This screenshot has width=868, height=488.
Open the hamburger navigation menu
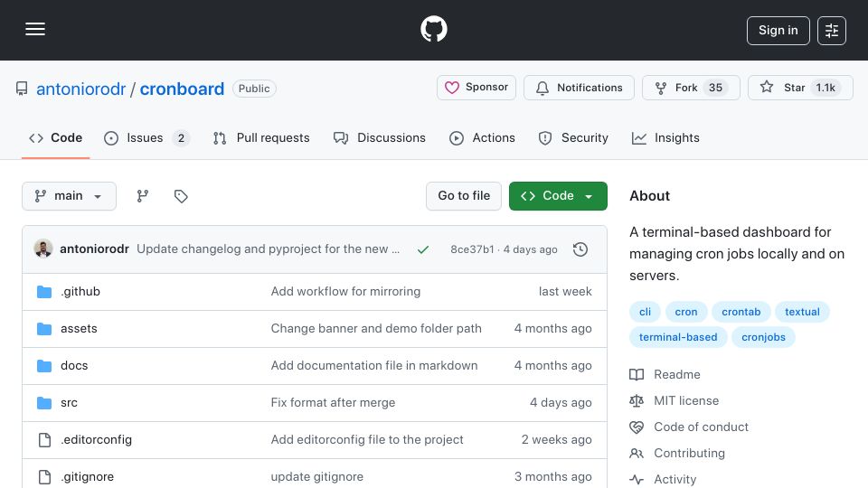click(35, 29)
